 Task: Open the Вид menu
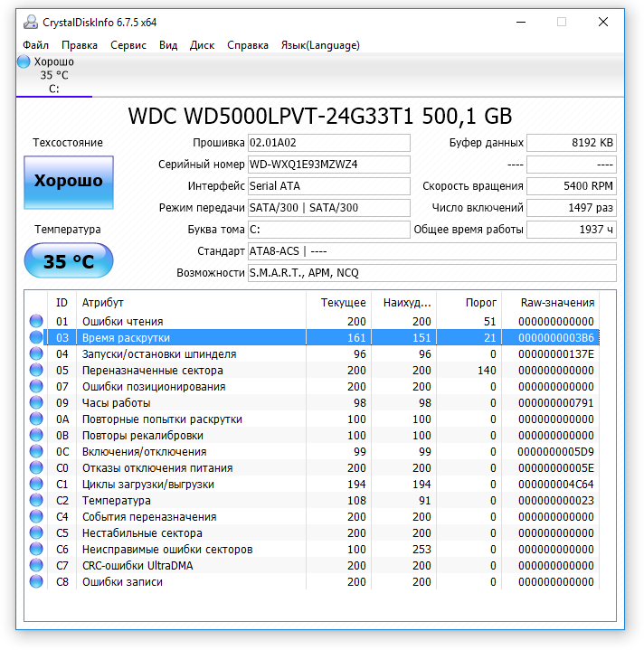(x=168, y=45)
